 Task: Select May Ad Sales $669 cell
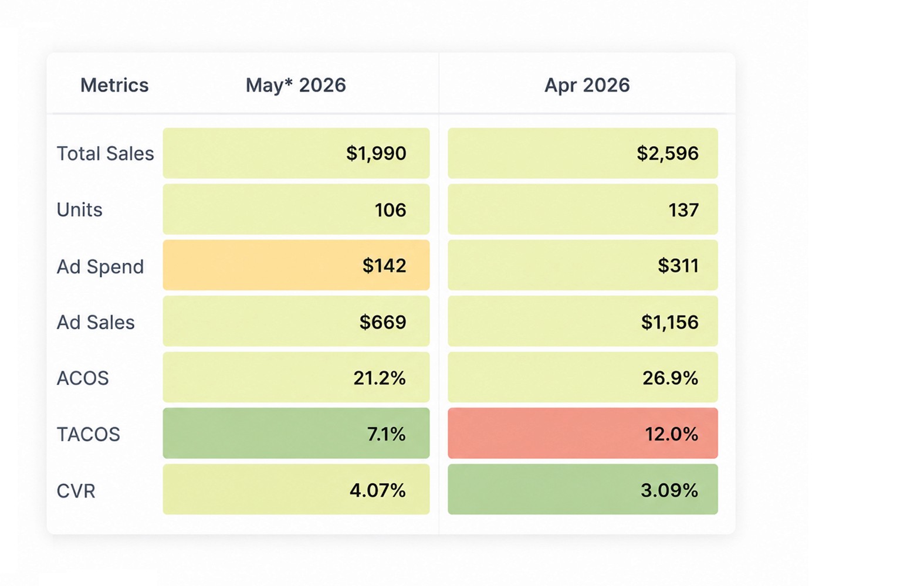click(x=296, y=321)
